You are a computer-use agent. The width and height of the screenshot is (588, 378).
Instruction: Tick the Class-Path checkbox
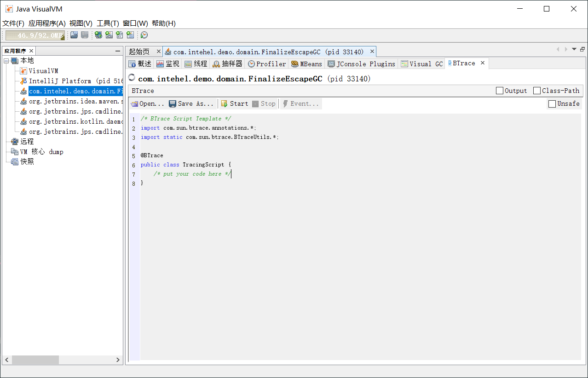coord(537,91)
